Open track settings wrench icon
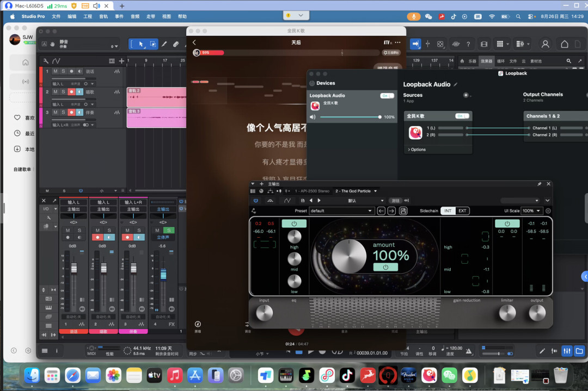588x391 pixels. [46, 61]
